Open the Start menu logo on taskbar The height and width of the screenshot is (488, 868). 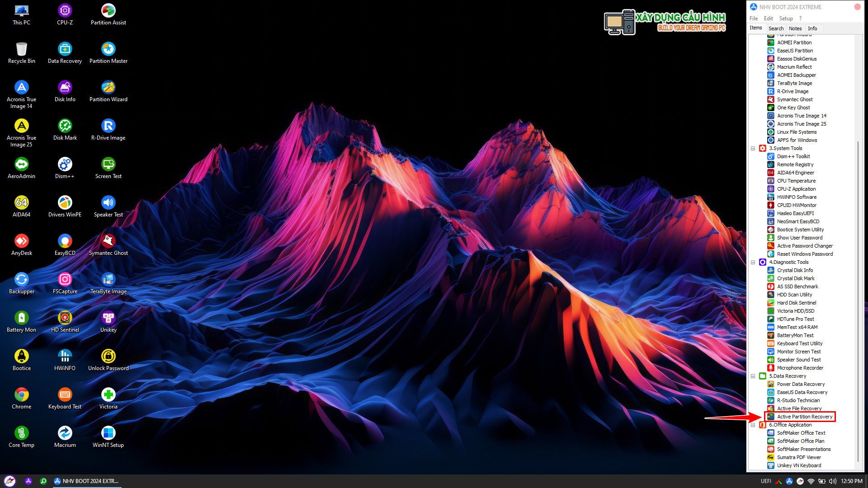9,481
